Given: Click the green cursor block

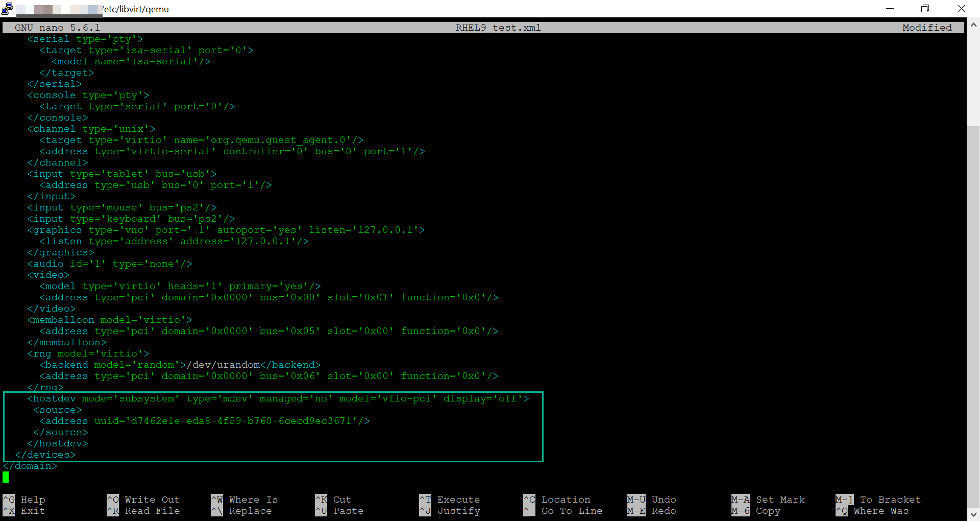Looking at the screenshot, I should 6,477.
